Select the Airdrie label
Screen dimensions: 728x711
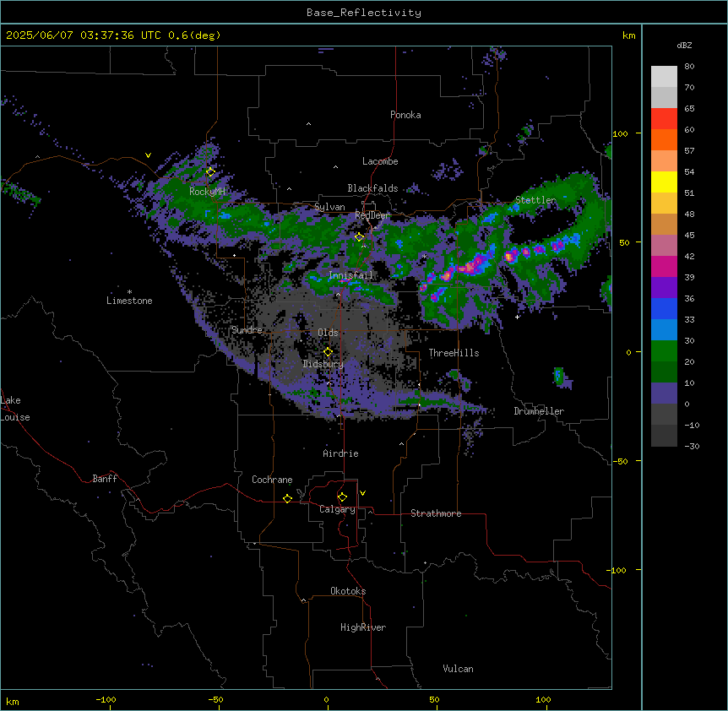point(340,453)
